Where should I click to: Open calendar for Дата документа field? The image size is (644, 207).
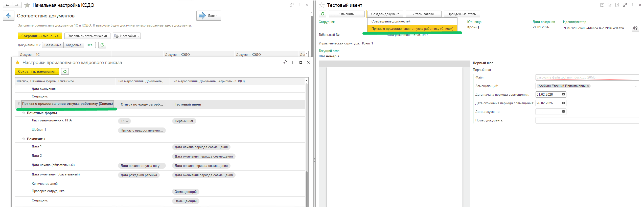(563, 112)
